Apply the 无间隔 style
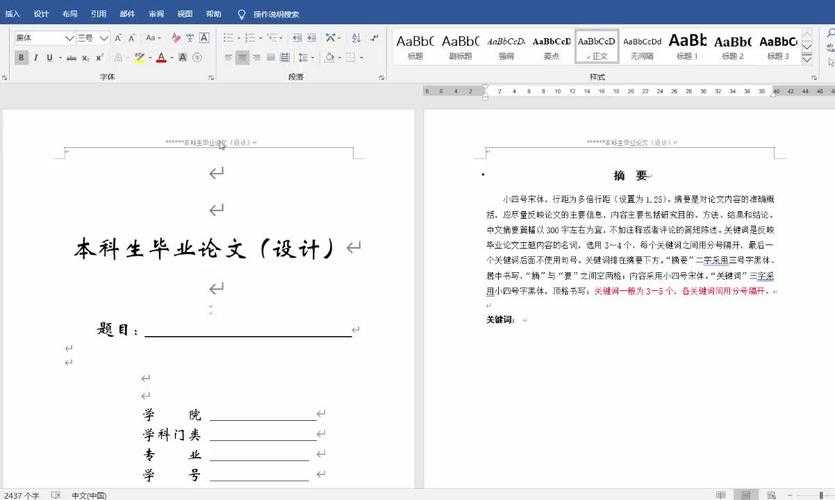This screenshot has height=500, width=835. pyautogui.click(x=642, y=47)
